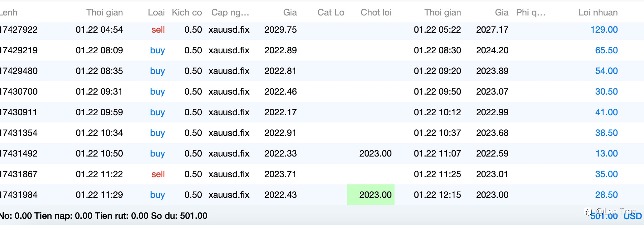644x225 pixels.
Task: Click profit value 129.00
Action: 604,30
